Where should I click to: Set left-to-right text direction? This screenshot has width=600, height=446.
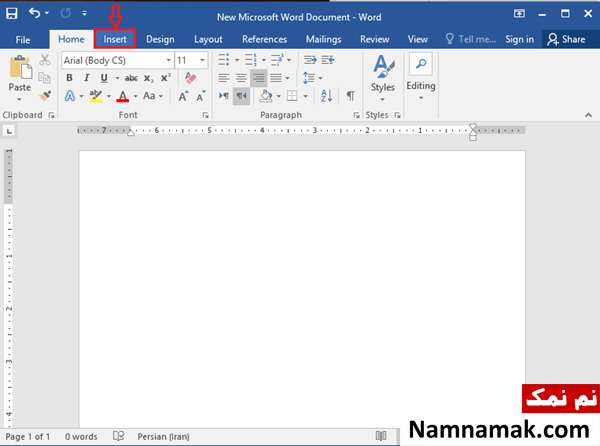224,96
